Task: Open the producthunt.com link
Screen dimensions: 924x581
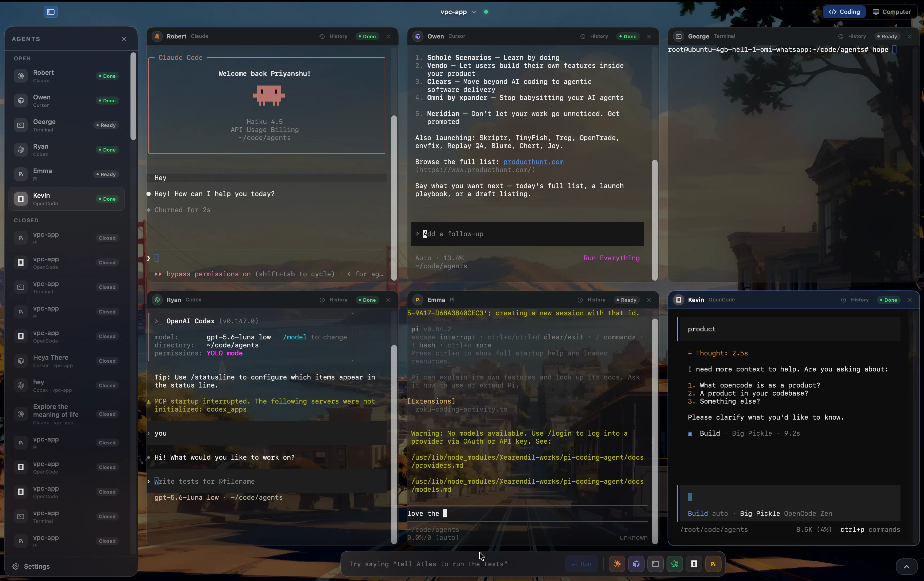Action: click(x=533, y=162)
